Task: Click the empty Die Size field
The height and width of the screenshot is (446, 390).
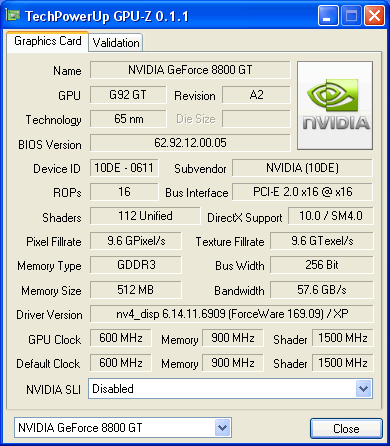Action: pos(256,119)
